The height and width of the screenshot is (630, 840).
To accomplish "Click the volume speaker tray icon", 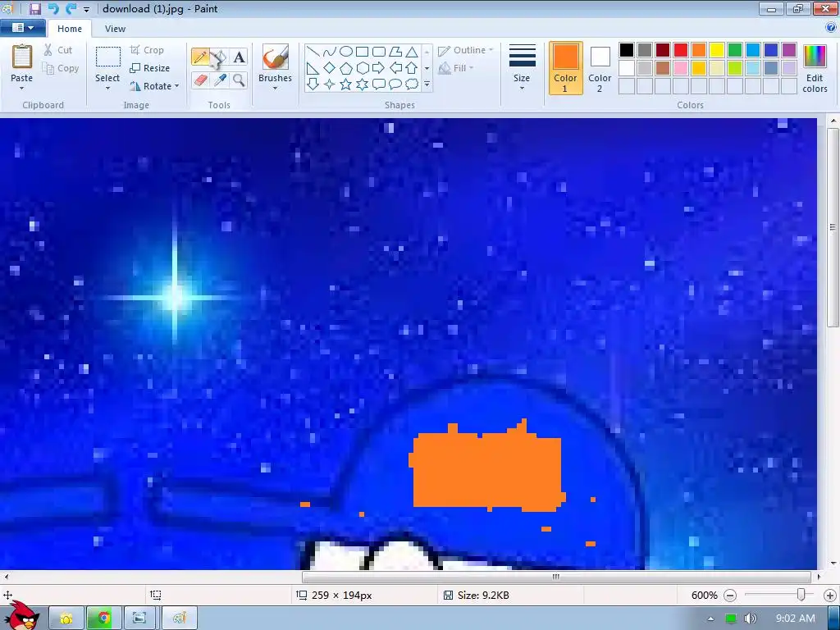I will pyautogui.click(x=751, y=619).
